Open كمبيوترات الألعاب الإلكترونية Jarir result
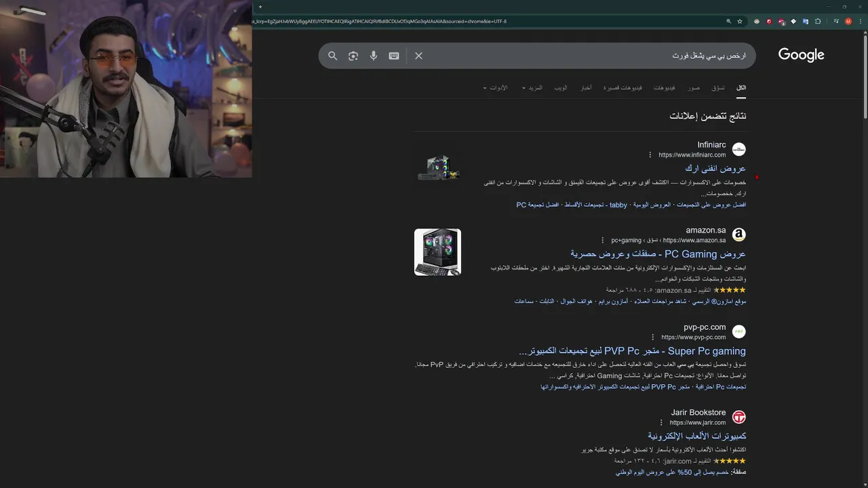Image resolution: width=868 pixels, height=488 pixels. 697,436
